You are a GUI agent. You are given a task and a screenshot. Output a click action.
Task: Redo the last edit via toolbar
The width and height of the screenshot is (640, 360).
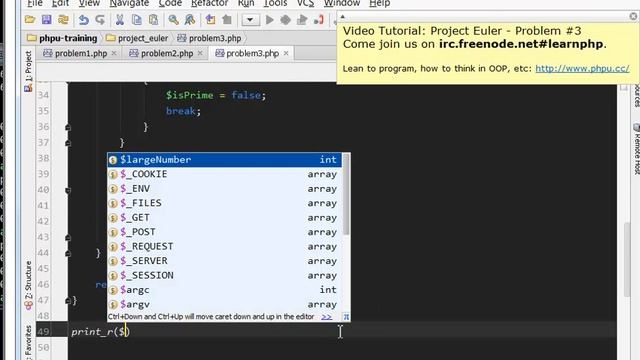point(100,20)
